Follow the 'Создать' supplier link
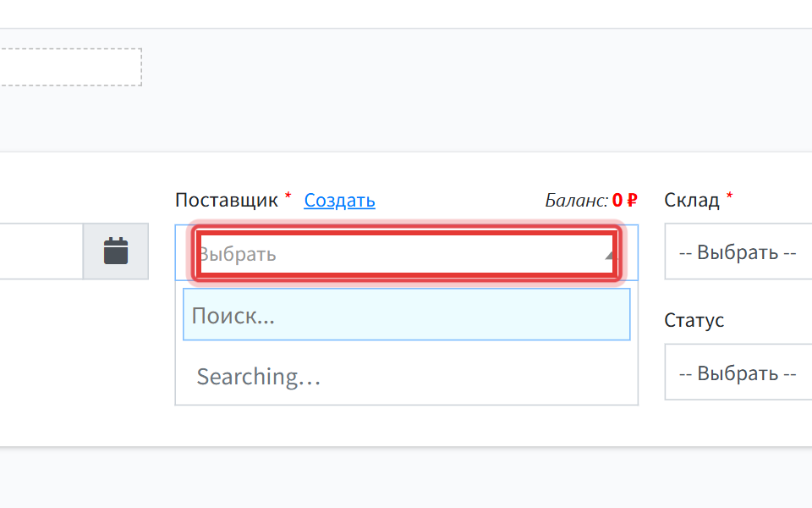This screenshot has width=812, height=508. pos(340,200)
